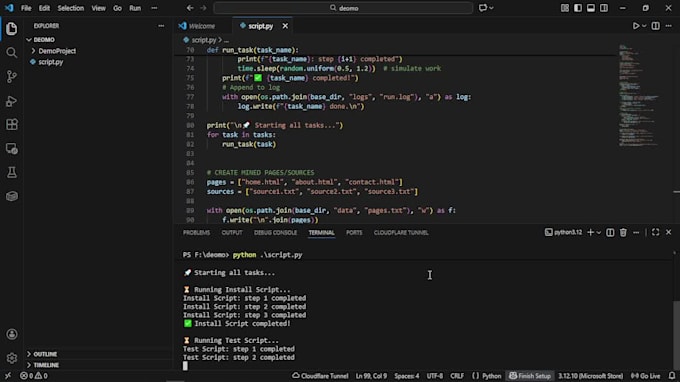Change line ending via CRLF

click(x=457, y=376)
